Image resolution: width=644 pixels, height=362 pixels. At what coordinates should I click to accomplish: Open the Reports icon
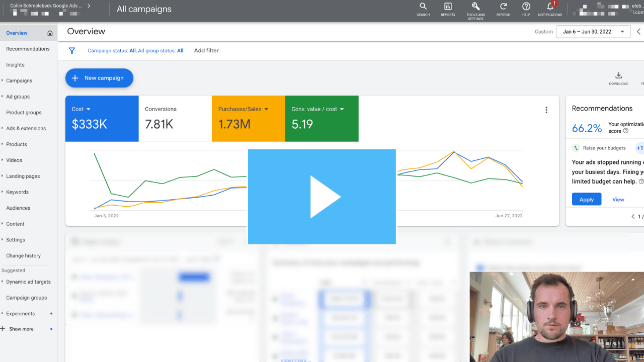click(448, 7)
